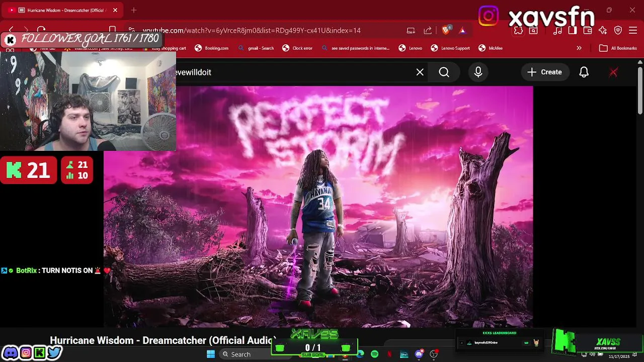This screenshot has width=644, height=362.
Task: Open Microsoft Edge from the taskbar
Action: tap(360, 354)
